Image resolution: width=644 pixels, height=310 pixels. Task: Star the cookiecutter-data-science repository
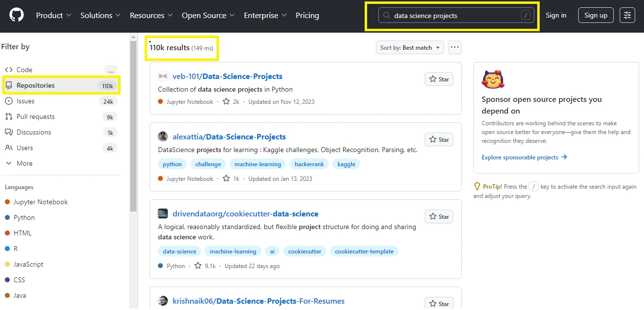(439, 216)
